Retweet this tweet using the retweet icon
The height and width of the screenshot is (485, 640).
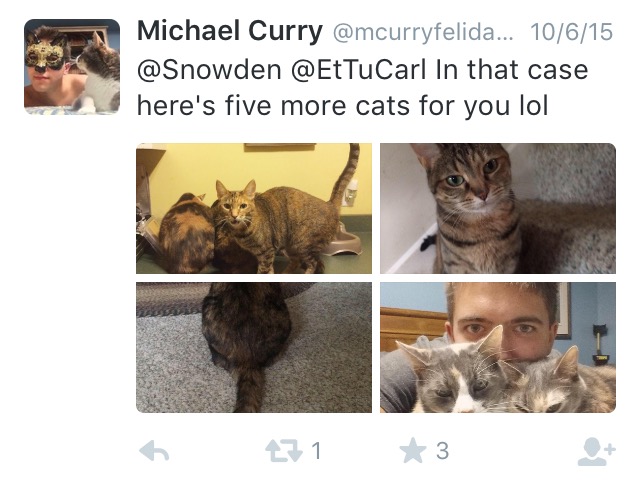click(284, 451)
